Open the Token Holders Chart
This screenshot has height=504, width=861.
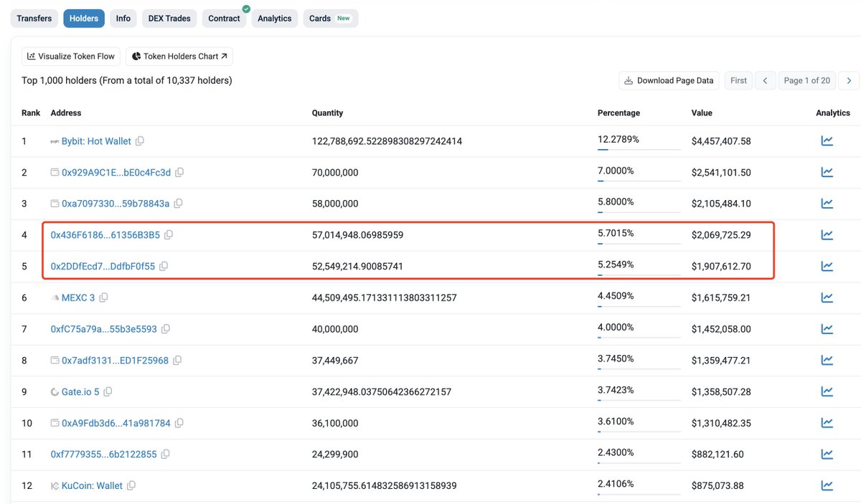[x=179, y=57]
